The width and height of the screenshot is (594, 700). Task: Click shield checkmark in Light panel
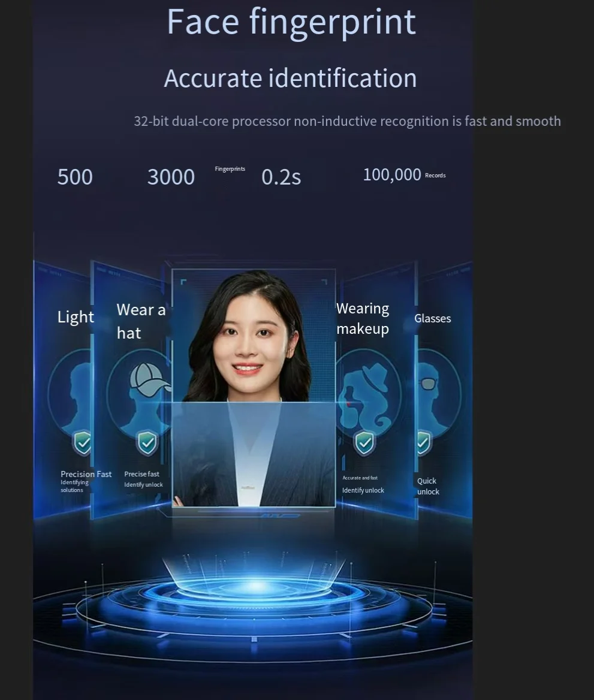(x=82, y=442)
